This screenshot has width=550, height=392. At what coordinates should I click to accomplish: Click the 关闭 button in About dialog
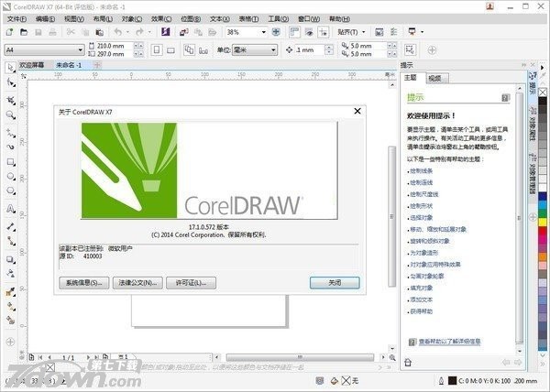pos(335,283)
